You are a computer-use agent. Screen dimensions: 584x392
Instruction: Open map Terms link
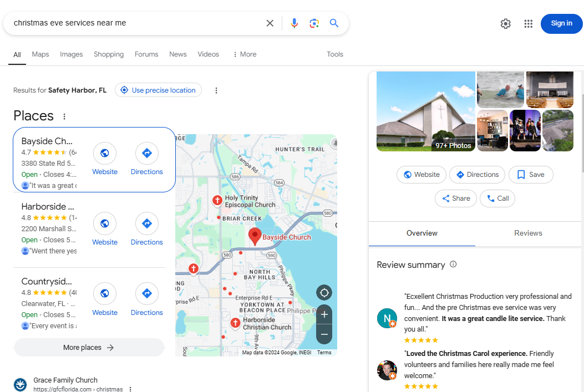(324, 353)
